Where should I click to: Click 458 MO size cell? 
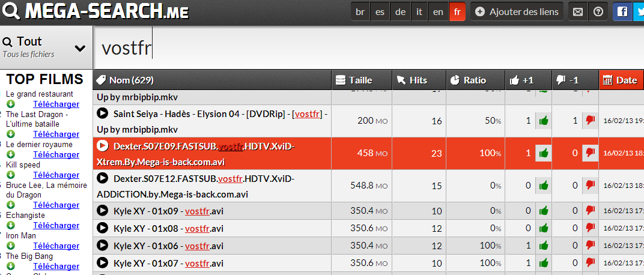coord(362,154)
